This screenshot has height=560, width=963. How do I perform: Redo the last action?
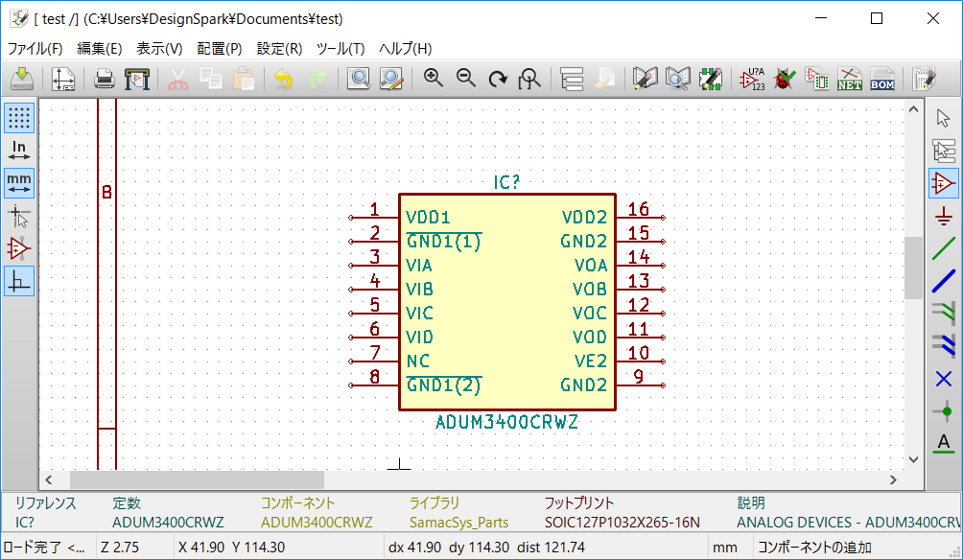click(x=317, y=79)
